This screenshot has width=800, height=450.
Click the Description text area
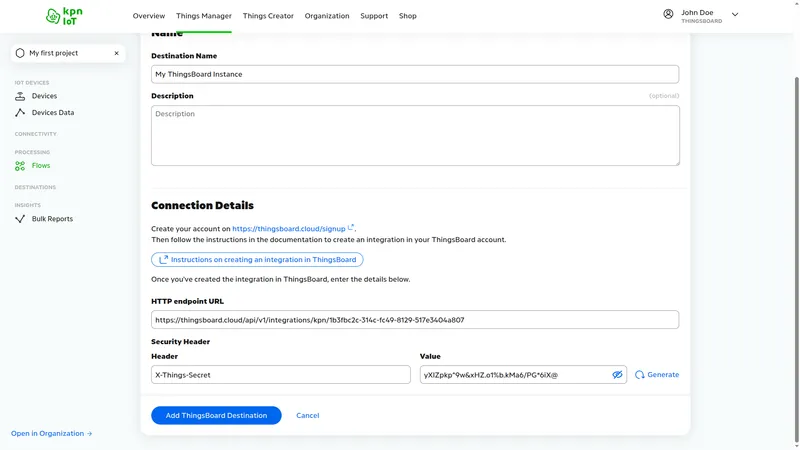pyautogui.click(x=415, y=136)
